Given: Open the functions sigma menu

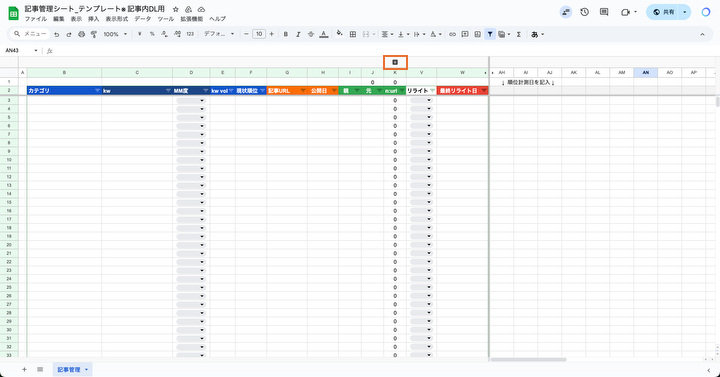Looking at the screenshot, I should (x=518, y=34).
